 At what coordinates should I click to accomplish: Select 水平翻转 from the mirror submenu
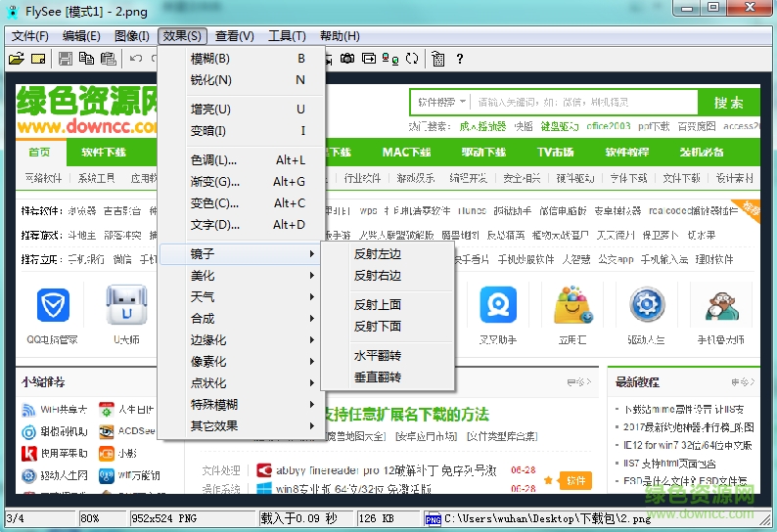[378, 356]
